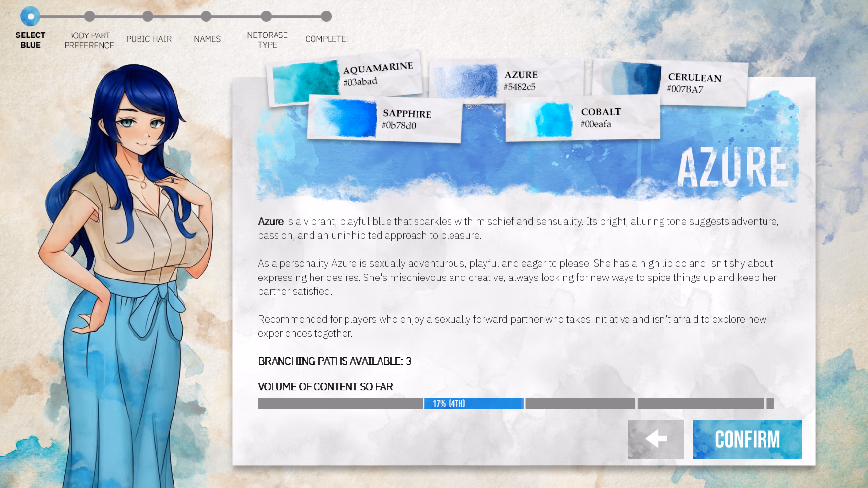Viewport: 868px width, 488px height.
Task: Click the 'VOLUME OF CONTENT SO FAR' label
Action: tap(325, 387)
